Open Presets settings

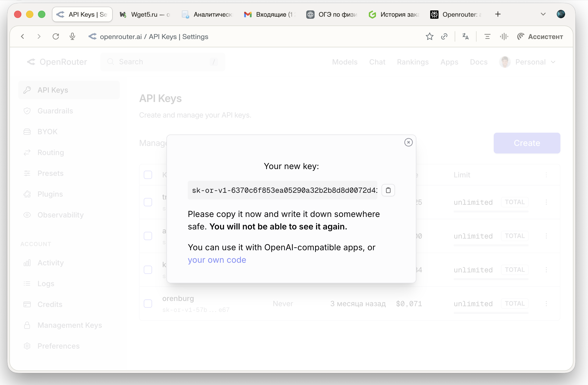pyautogui.click(x=69, y=173)
